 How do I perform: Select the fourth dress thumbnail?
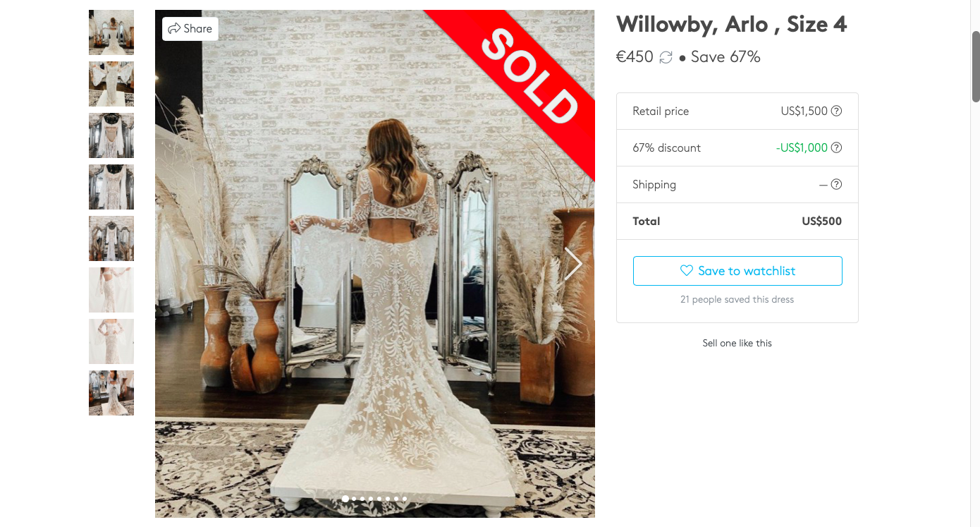[x=111, y=187]
